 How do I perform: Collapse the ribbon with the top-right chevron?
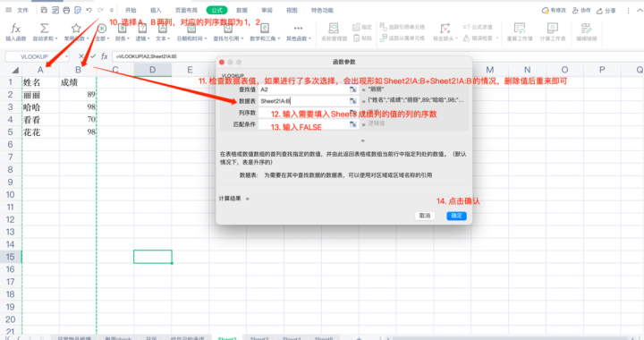pos(640,10)
